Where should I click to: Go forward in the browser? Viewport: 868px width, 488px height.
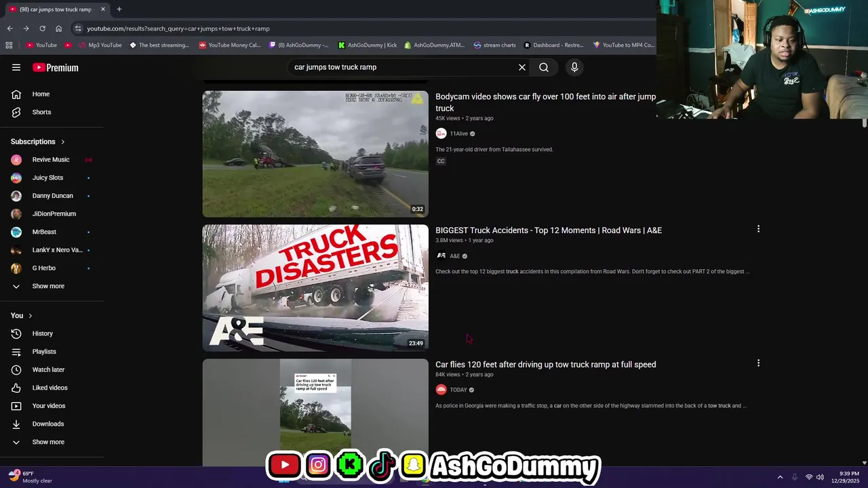26,28
